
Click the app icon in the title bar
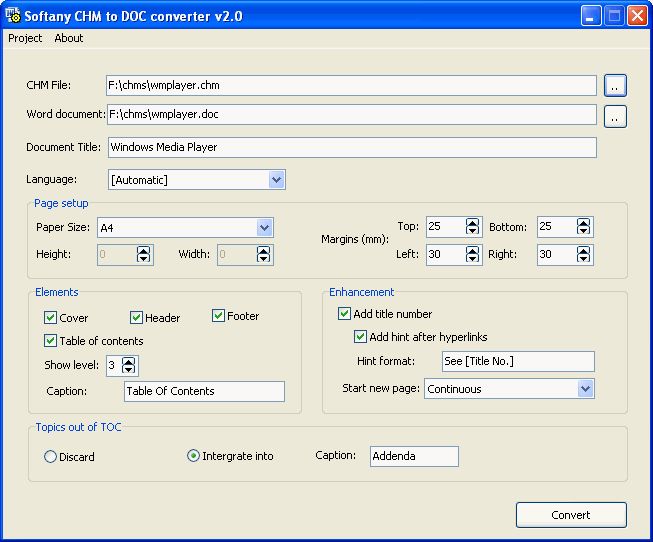(14, 15)
